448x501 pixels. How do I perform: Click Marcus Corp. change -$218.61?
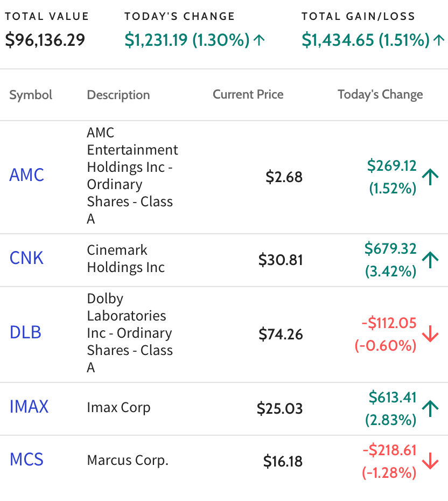click(389, 450)
